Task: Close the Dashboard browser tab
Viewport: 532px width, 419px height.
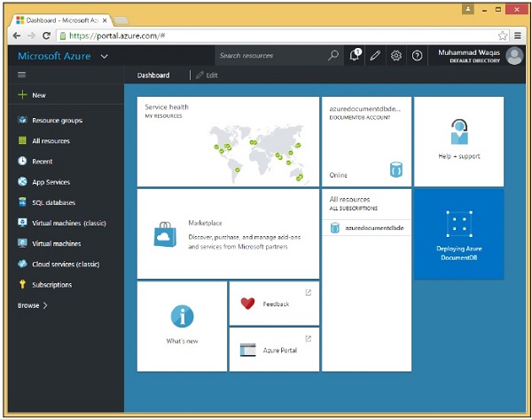Action: pyautogui.click(x=105, y=20)
